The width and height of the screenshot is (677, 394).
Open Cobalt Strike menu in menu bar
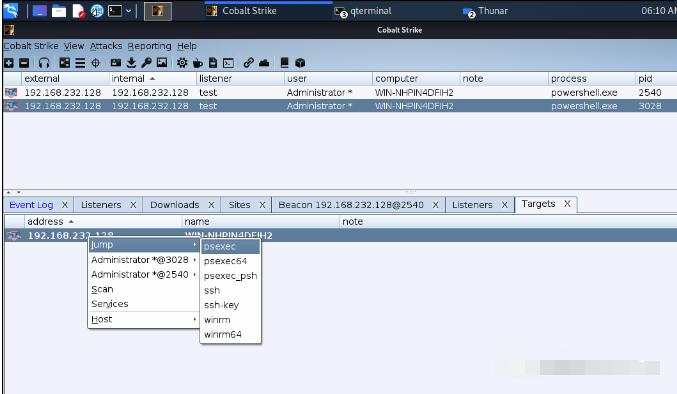[31, 46]
